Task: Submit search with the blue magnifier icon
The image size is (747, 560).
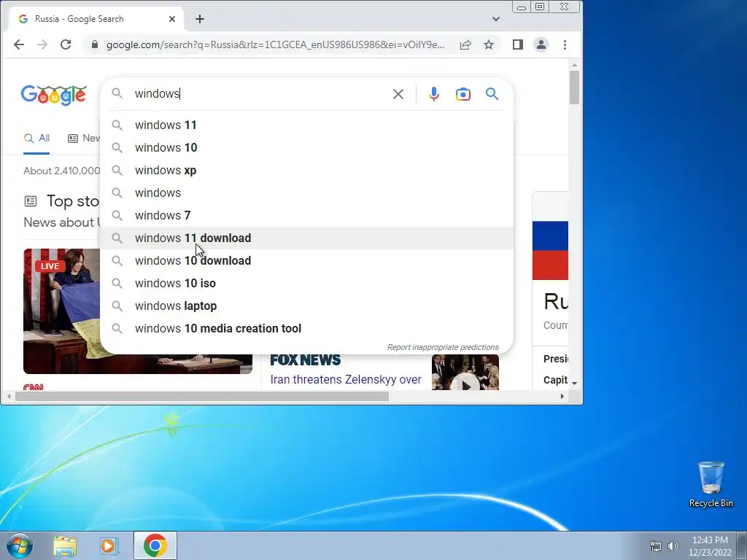Action: pos(492,94)
